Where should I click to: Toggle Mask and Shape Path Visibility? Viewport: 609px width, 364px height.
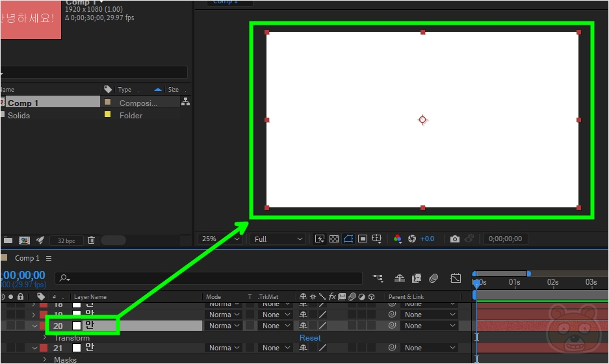[x=348, y=239]
